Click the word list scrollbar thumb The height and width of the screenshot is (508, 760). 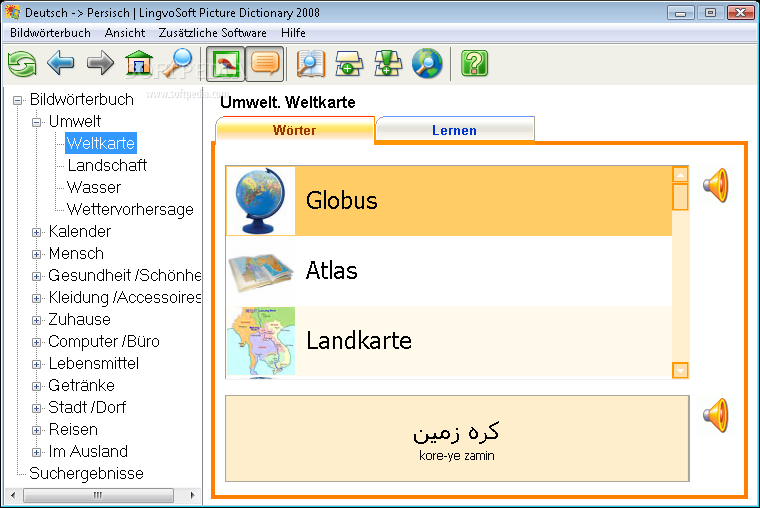click(x=680, y=197)
